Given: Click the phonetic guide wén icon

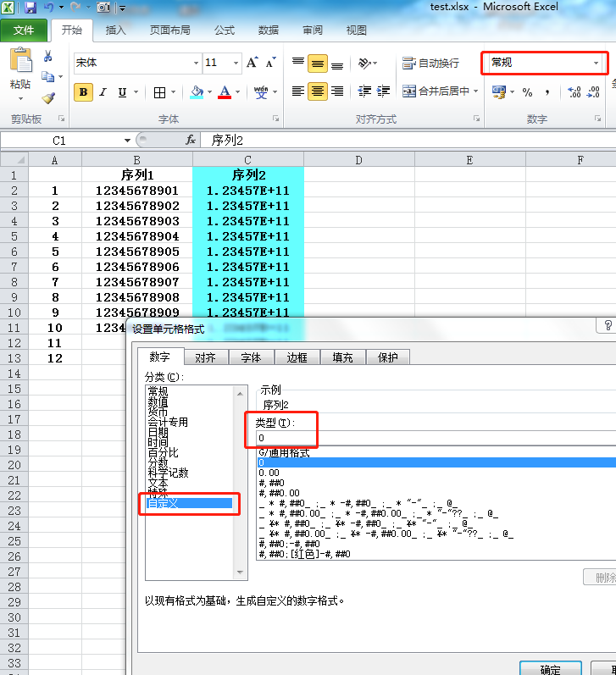Looking at the screenshot, I should [261, 92].
